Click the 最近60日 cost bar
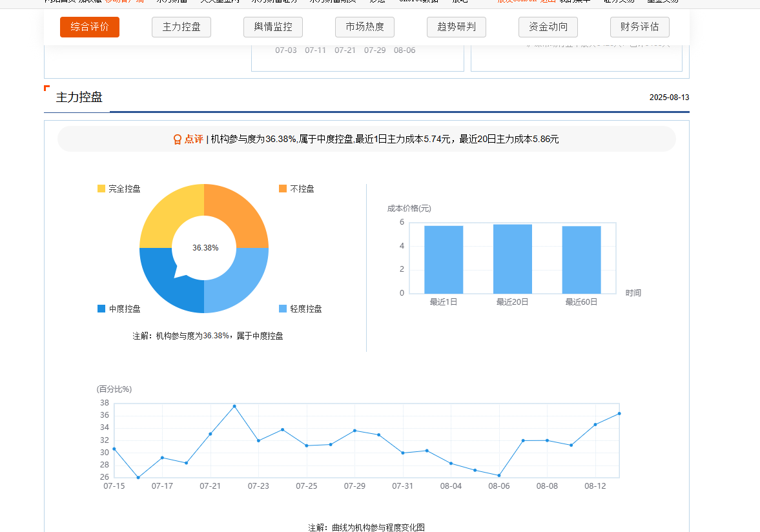 pyautogui.click(x=581, y=260)
